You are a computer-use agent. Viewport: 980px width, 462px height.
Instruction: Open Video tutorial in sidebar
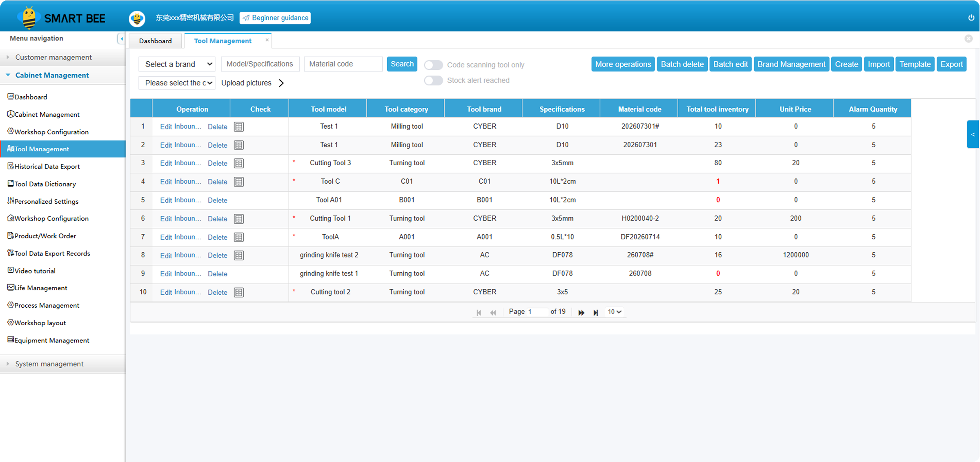pos(31,271)
